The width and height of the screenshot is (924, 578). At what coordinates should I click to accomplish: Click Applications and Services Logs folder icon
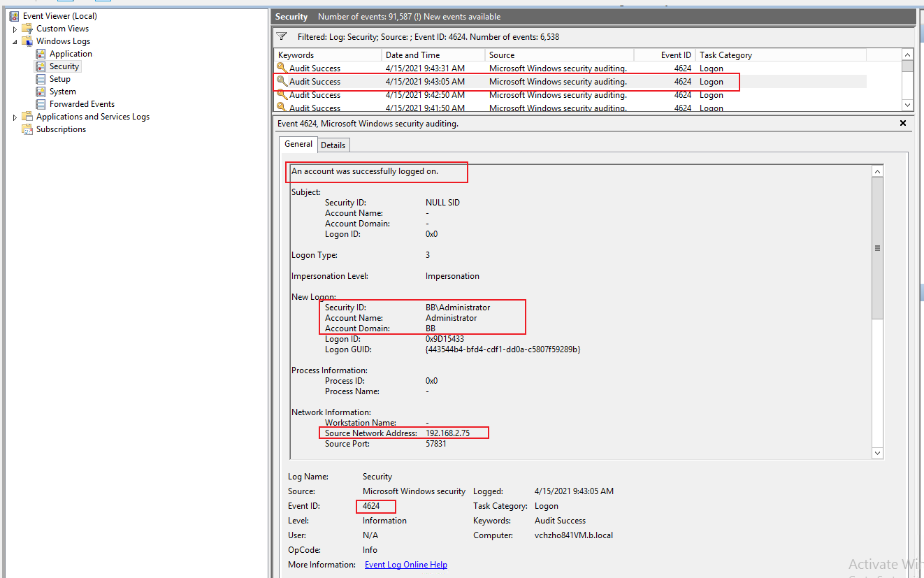click(27, 117)
